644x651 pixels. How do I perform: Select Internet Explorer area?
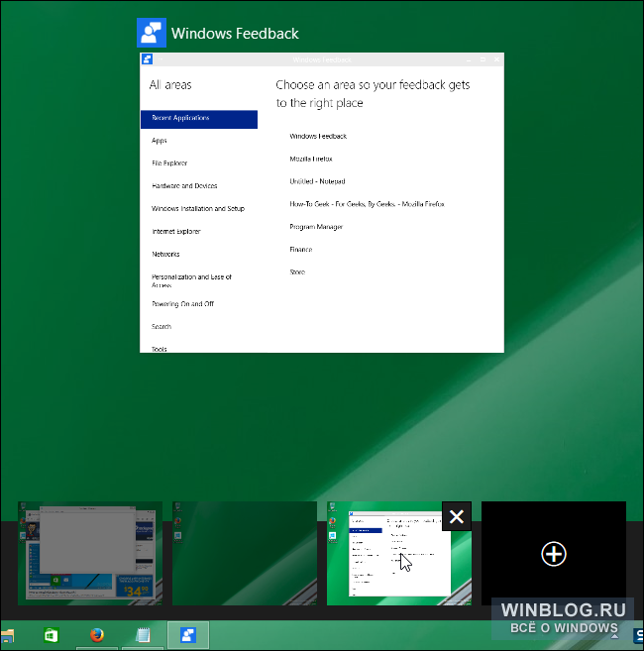click(176, 231)
